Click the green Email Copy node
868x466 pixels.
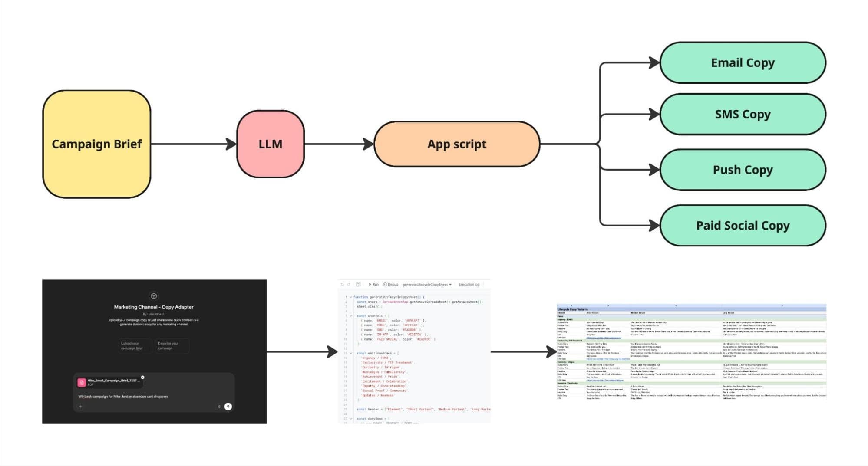[x=742, y=63]
